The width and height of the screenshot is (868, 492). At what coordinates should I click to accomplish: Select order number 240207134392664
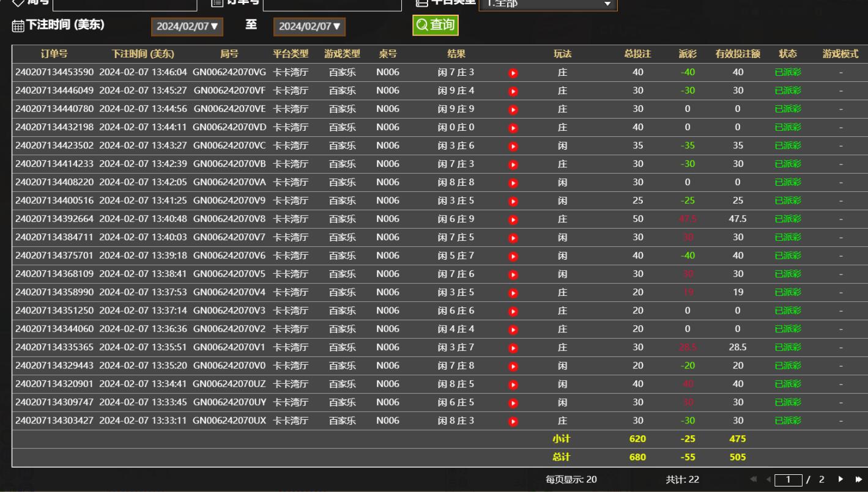pyautogui.click(x=54, y=219)
